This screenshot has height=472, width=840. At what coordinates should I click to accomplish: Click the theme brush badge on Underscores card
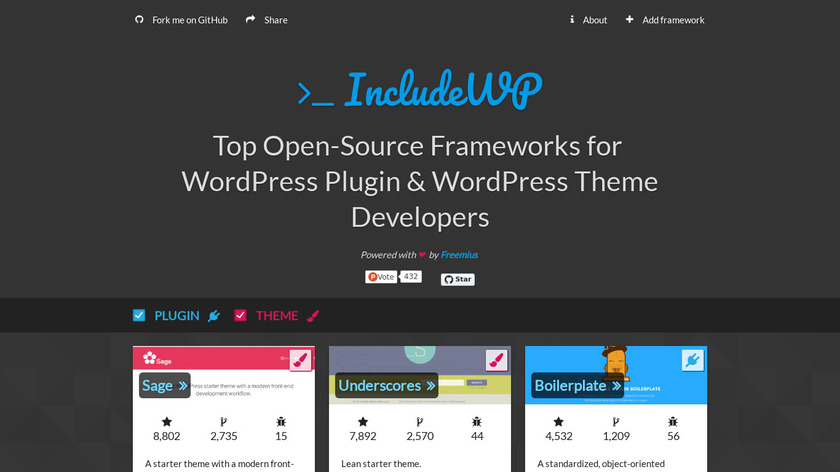[497, 360]
